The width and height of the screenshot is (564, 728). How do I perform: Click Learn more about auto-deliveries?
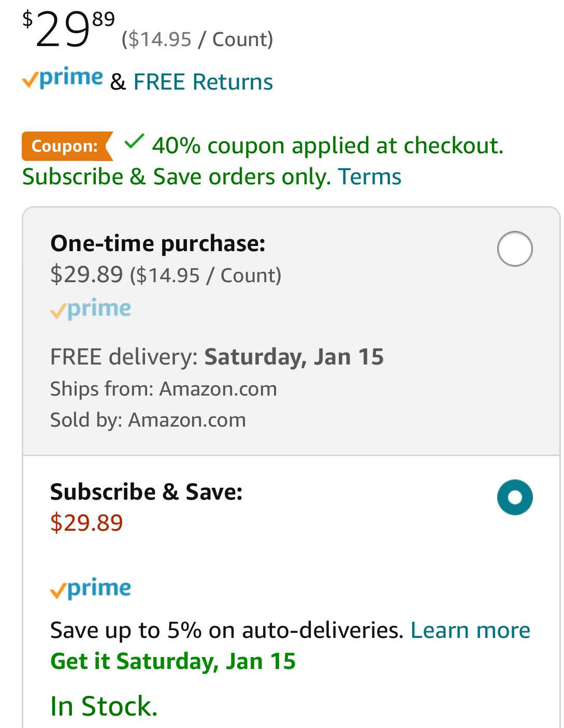point(470,630)
